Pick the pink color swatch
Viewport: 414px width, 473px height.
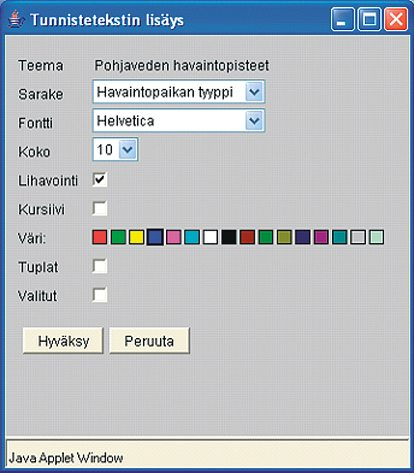coord(174,237)
